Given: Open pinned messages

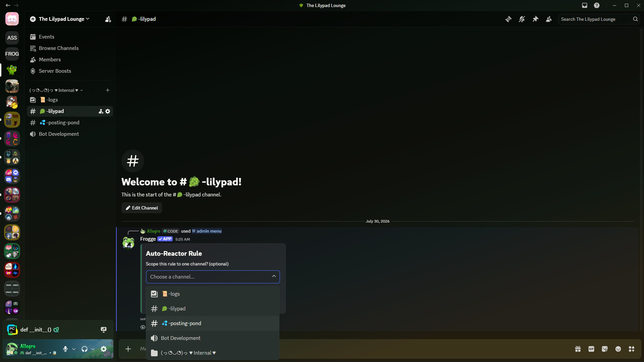Looking at the screenshot, I should [535, 19].
